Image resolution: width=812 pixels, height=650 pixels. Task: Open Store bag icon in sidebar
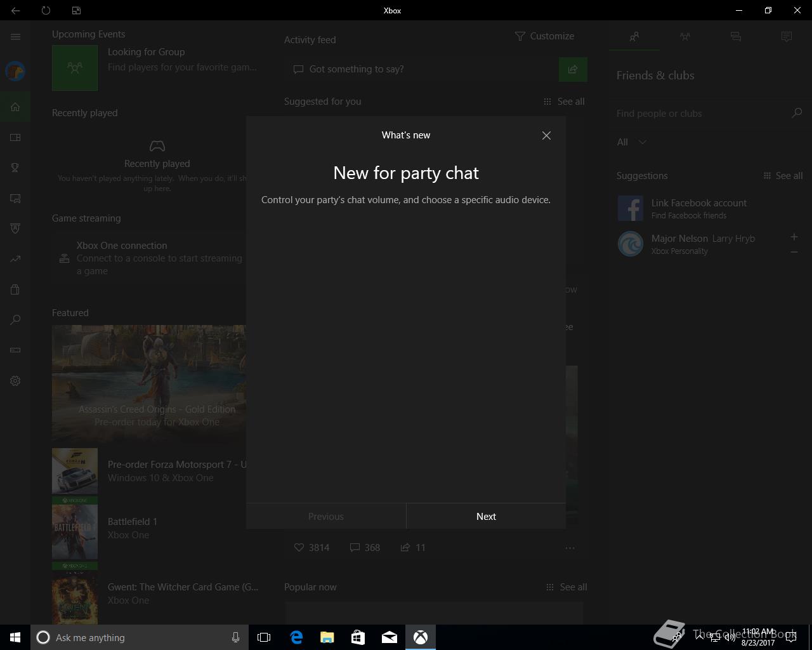15,289
